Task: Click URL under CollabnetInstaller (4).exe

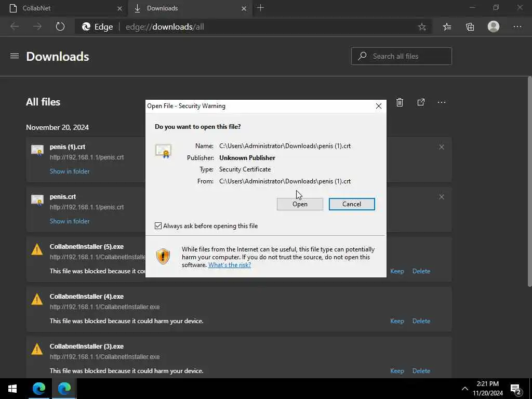Action: click(104, 307)
